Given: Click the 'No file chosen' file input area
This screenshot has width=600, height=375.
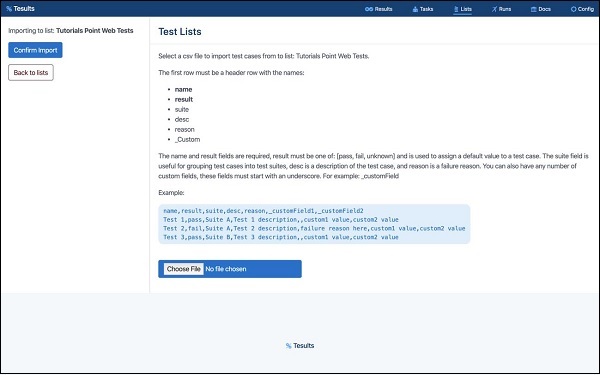Looking at the screenshot, I should coord(230,269).
